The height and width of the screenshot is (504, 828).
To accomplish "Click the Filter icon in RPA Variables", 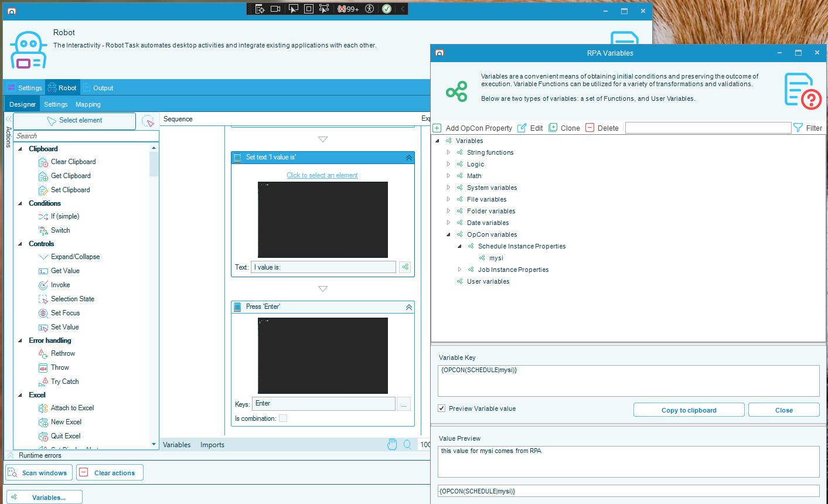I will point(798,127).
